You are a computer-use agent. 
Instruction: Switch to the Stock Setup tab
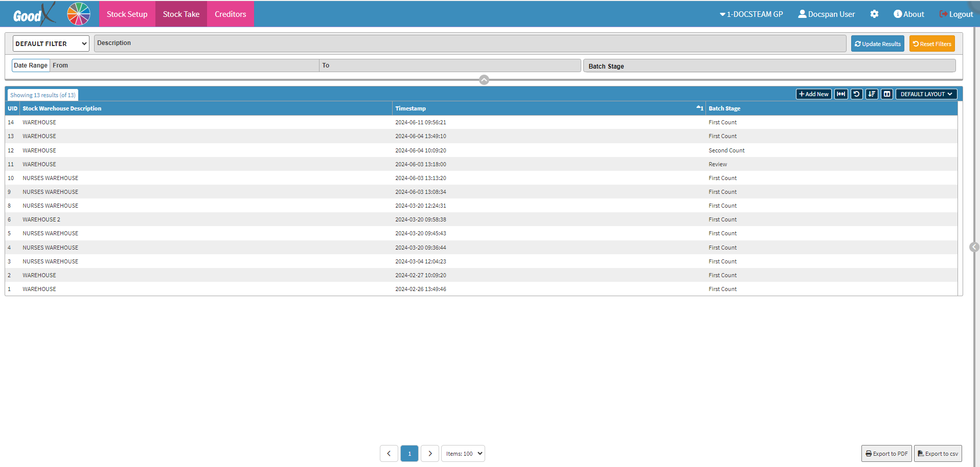click(127, 14)
